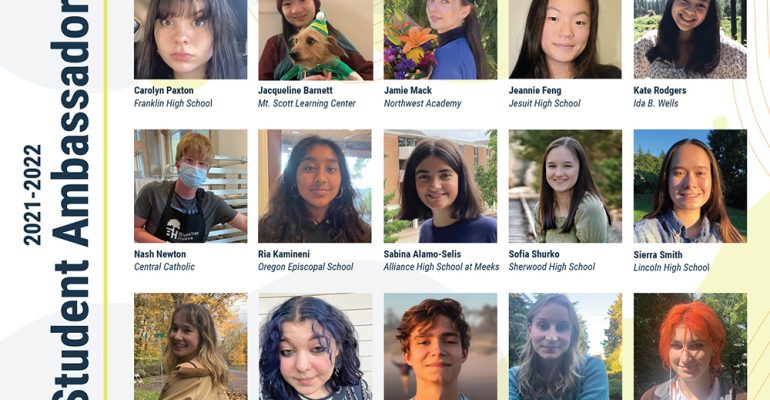Image resolution: width=770 pixels, height=400 pixels.
Task: Select the orange-haired student's photo
Action: tap(690, 347)
